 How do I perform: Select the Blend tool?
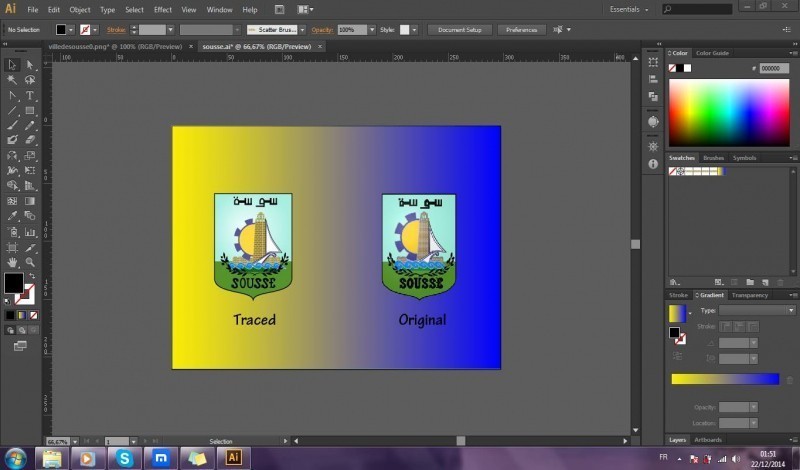point(30,216)
